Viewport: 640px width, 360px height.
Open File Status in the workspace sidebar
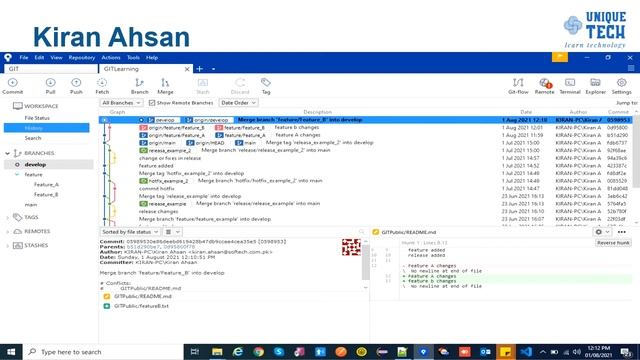tap(37, 118)
